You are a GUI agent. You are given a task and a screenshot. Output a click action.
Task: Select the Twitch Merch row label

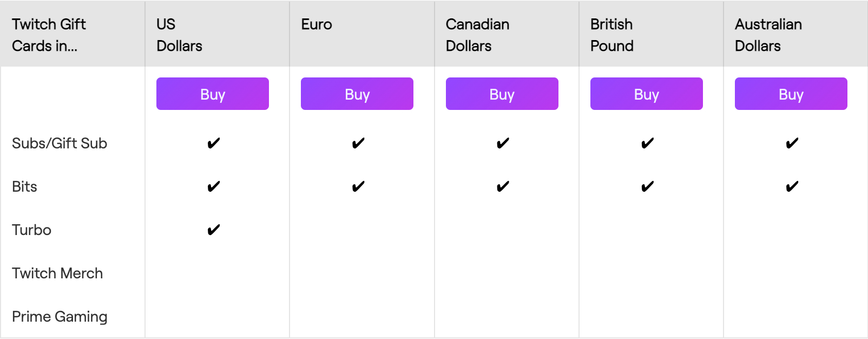coord(57,273)
